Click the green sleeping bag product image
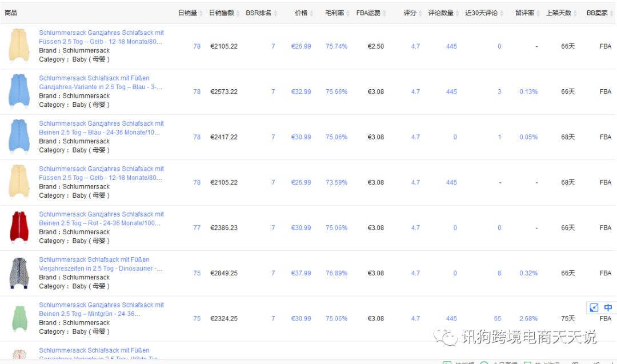The height and width of the screenshot is (364, 617). pos(19,318)
